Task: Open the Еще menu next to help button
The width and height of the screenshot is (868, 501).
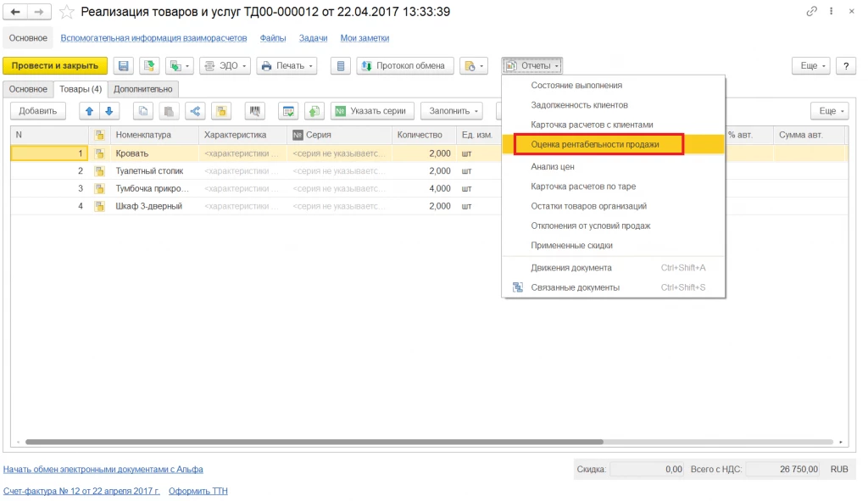Action: click(x=811, y=66)
